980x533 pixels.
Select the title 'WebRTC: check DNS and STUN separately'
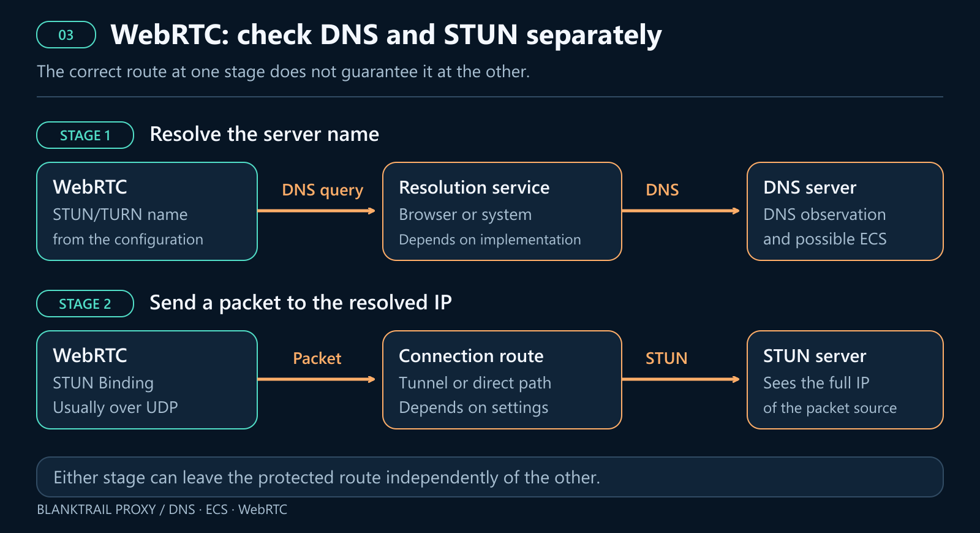(386, 35)
